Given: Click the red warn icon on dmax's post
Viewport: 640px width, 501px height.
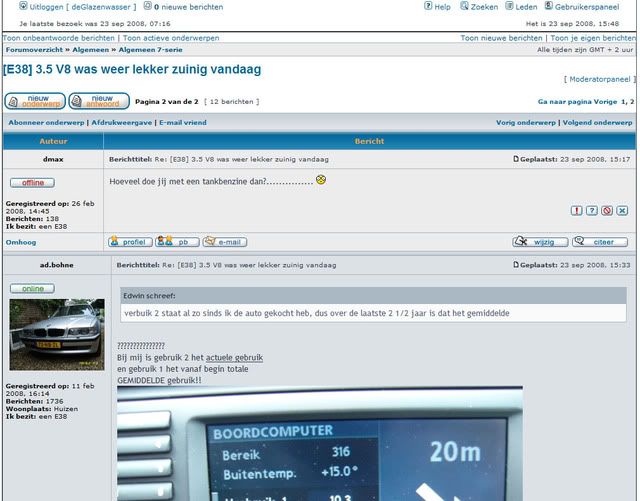Looking at the screenshot, I should (607, 211).
